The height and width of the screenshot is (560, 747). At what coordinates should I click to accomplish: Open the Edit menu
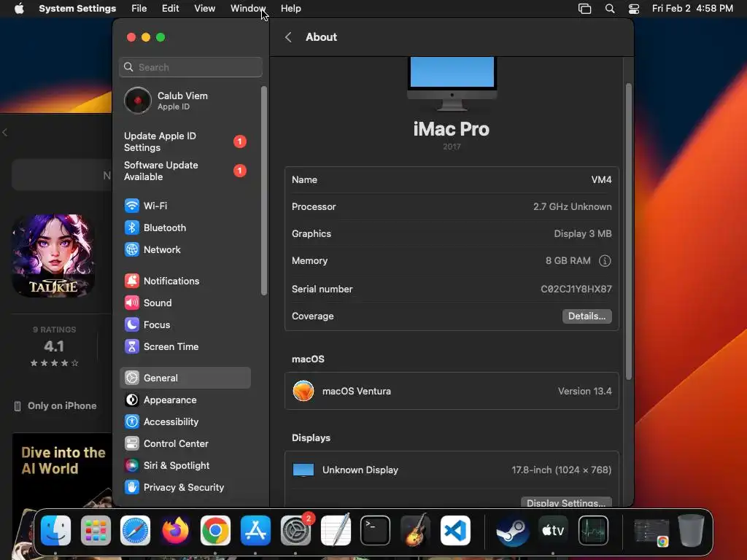(x=170, y=9)
